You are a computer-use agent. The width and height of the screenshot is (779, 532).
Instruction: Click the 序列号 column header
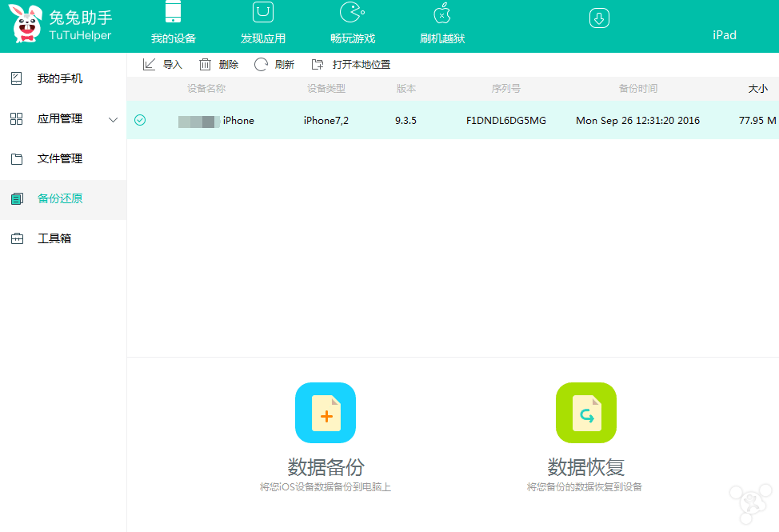tap(505, 89)
